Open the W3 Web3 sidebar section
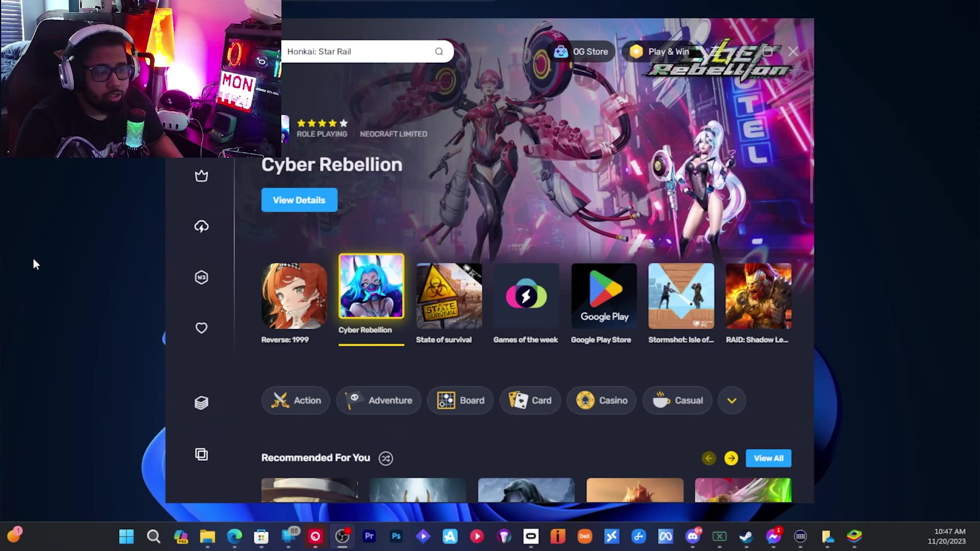Screen dimensions: 980x551 (202, 277)
